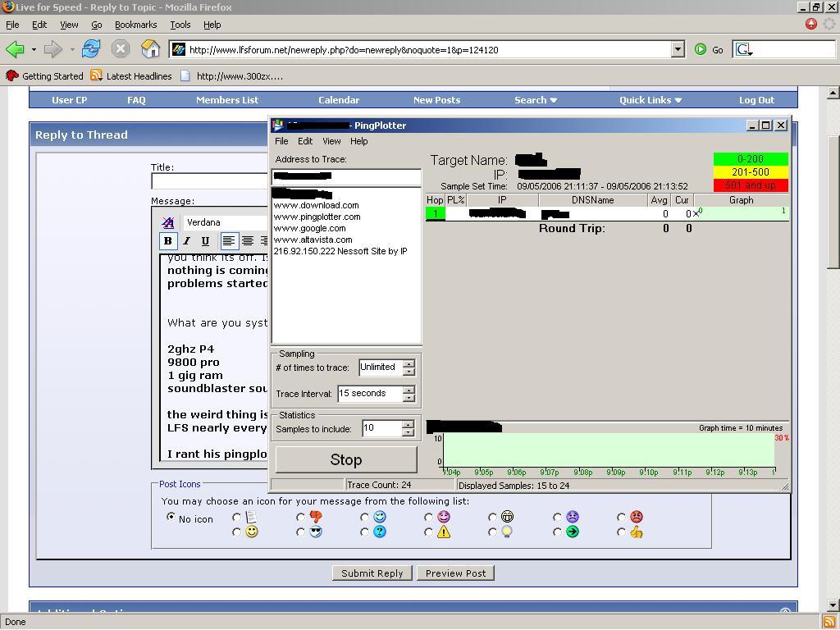Open PingPlotter Edit menu

pos(305,141)
